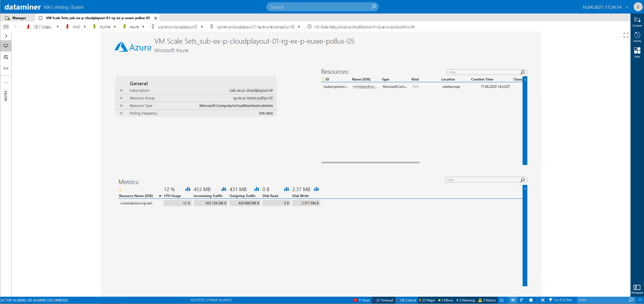Screen dimensions: 644x304
Task: Click the ACTIVE ALARMS 205 ALARMS status text
Action: tap(35, 300)
